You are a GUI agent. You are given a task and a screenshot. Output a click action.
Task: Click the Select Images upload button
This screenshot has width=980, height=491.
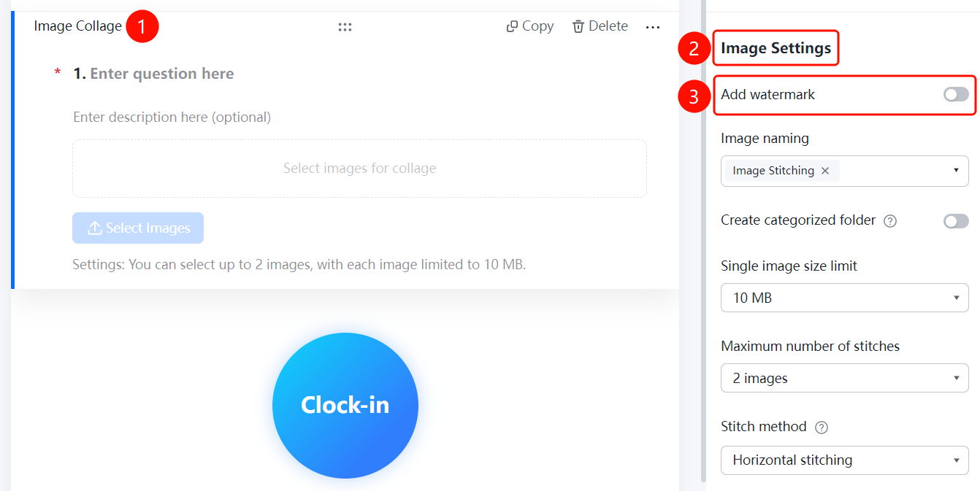[x=138, y=228]
